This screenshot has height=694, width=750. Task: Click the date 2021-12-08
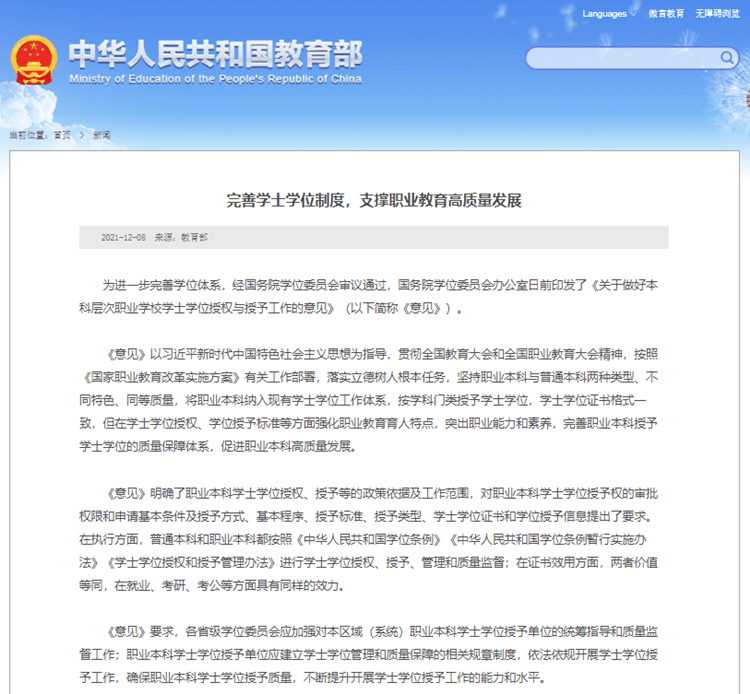[x=123, y=237]
